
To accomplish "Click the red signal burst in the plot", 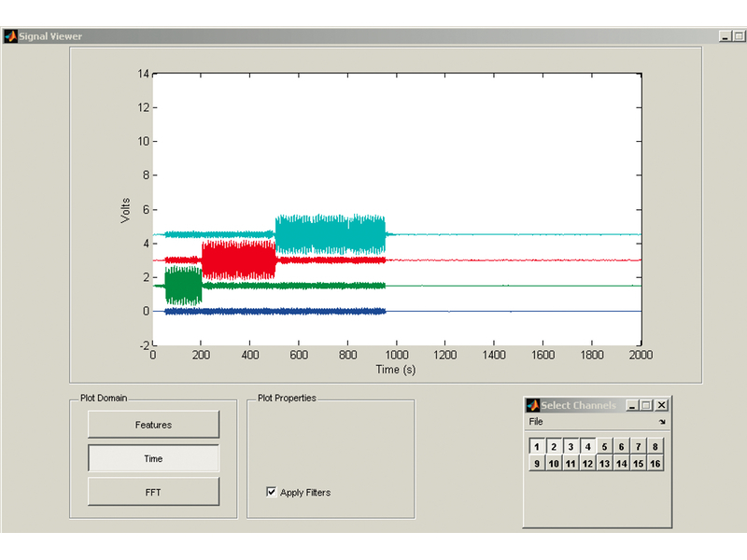I will pos(239,260).
